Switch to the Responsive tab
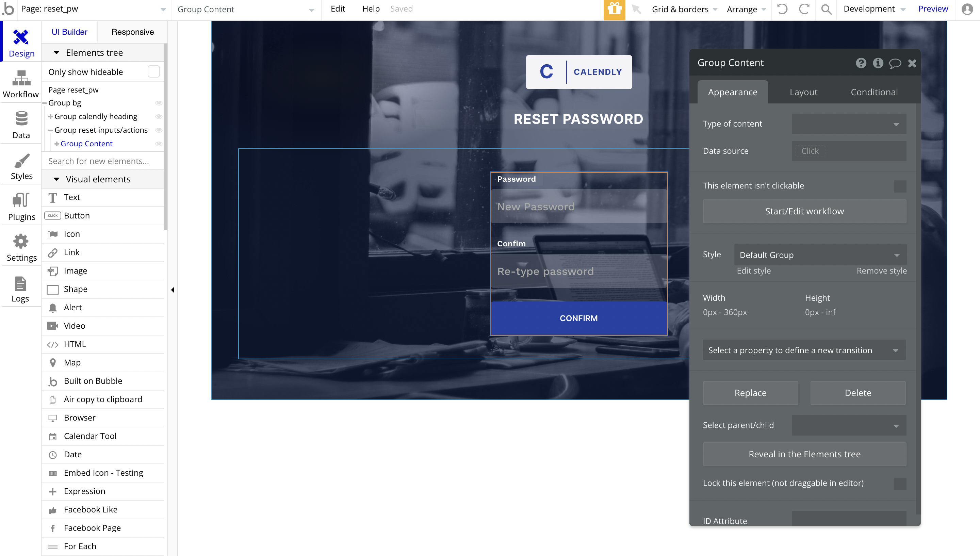 [132, 32]
